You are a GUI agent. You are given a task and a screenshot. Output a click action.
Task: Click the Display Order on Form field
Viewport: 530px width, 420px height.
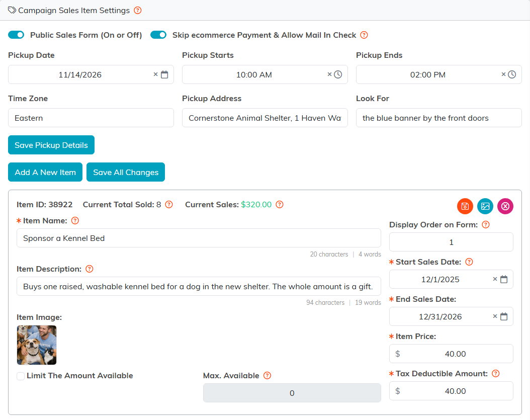(451, 242)
